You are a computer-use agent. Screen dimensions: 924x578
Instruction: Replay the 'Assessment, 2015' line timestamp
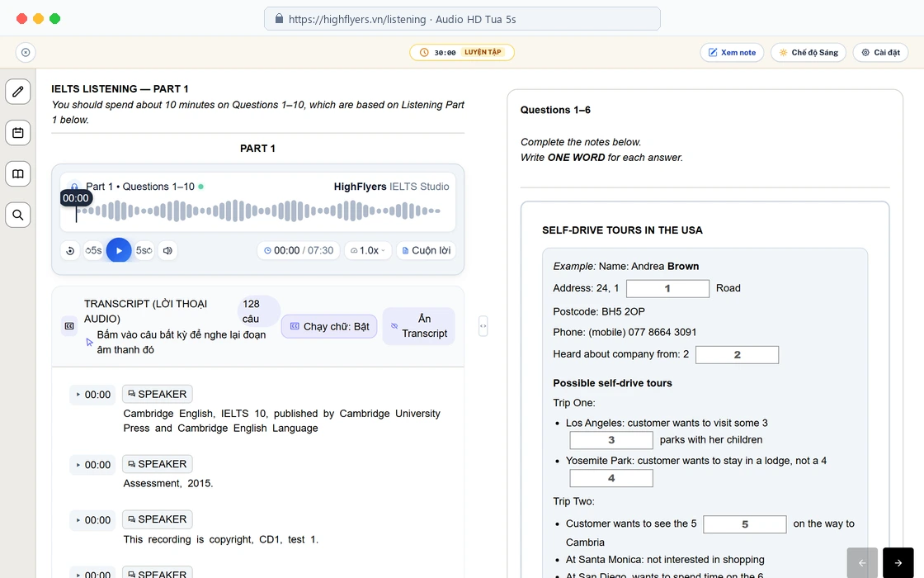93,465
